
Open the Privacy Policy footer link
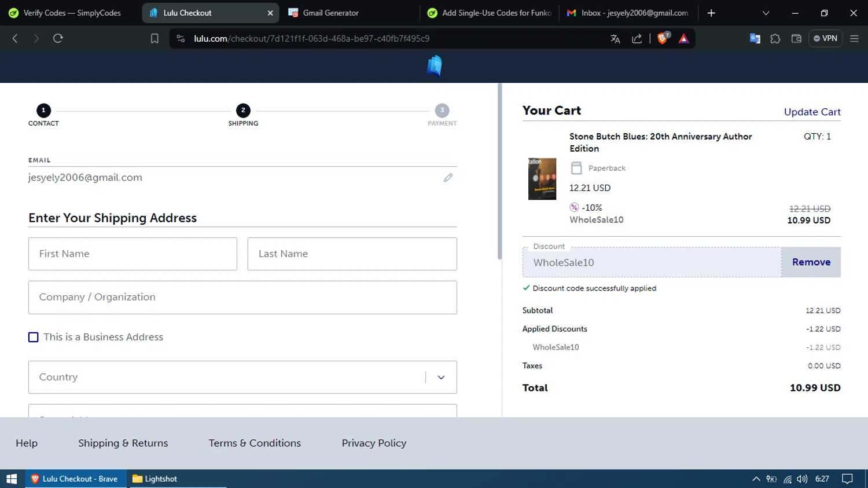pos(374,443)
